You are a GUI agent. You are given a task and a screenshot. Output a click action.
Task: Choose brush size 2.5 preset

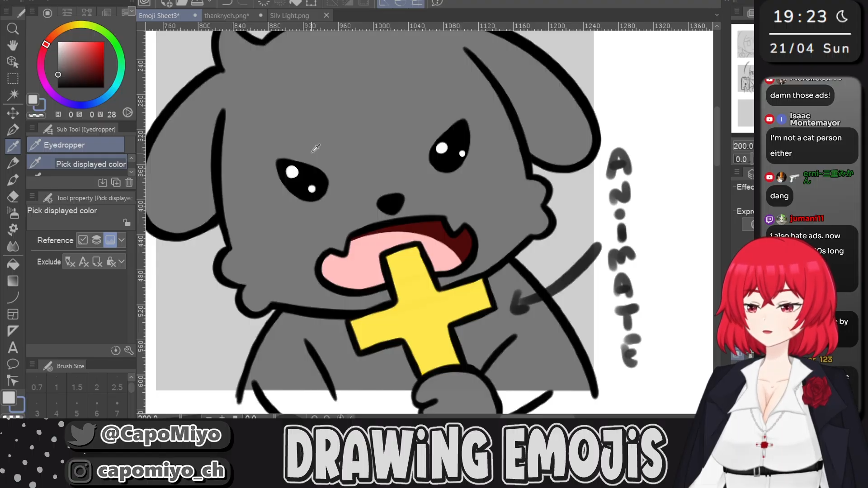117,383
